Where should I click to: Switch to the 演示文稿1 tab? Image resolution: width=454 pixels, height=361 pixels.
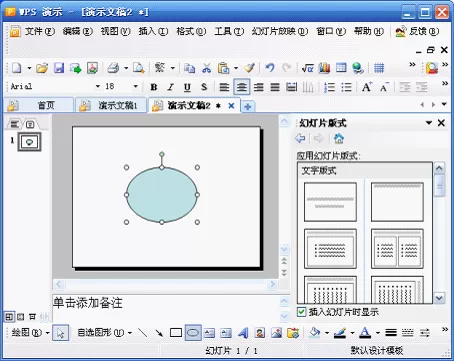[111, 106]
